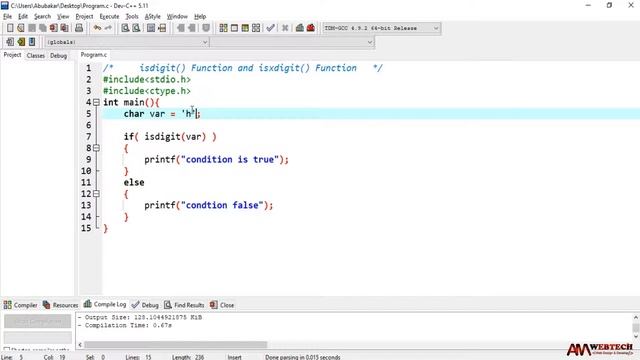Open Replace with the second magnifier icon

pyautogui.click(x=136, y=28)
